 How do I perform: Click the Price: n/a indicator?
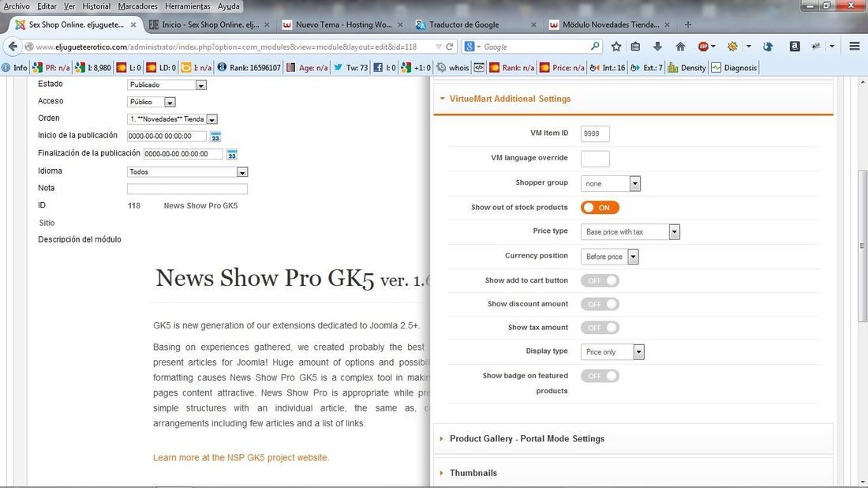tap(562, 68)
